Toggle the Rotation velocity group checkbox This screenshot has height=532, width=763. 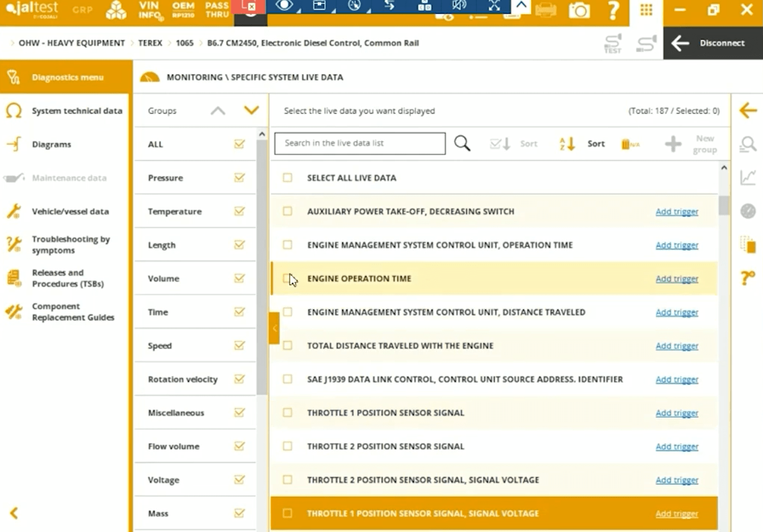[240, 379]
